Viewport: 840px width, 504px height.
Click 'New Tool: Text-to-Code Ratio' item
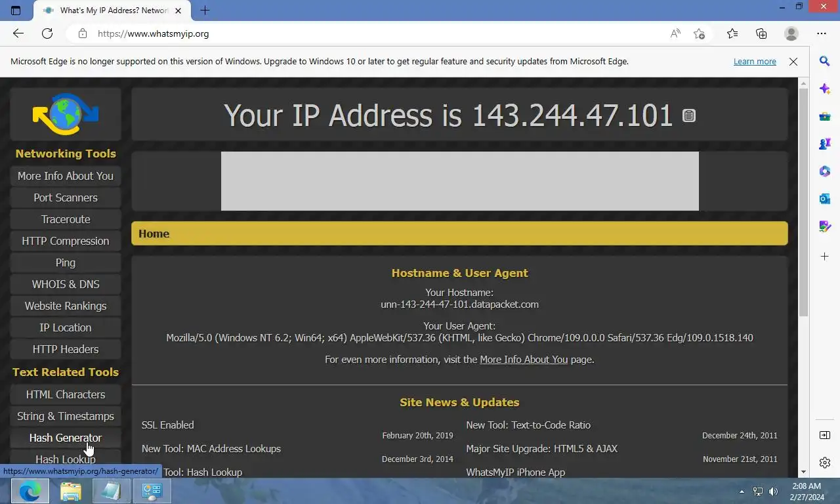pos(528,425)
